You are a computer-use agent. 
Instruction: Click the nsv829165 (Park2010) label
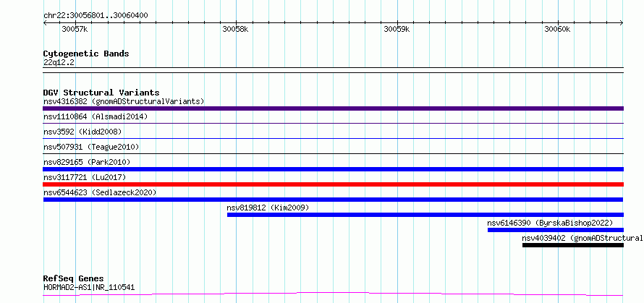tap(87, 162)
